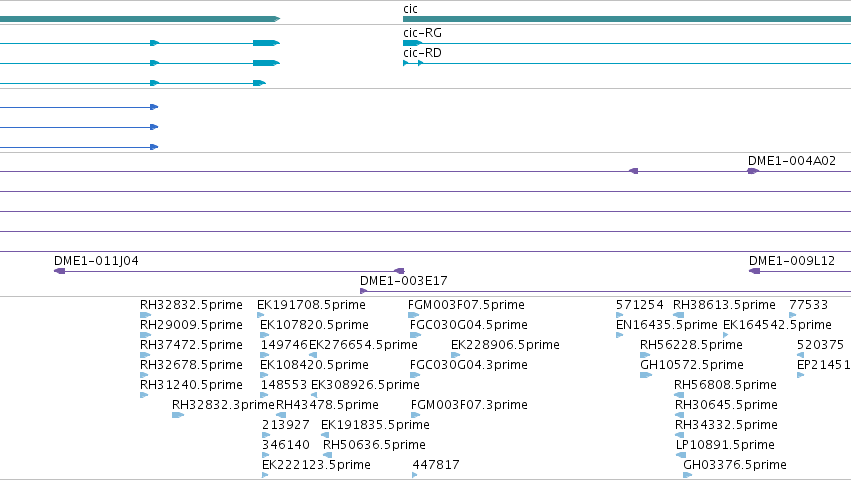
Task: Click the 571254 feature label
Action: [639, 305]
